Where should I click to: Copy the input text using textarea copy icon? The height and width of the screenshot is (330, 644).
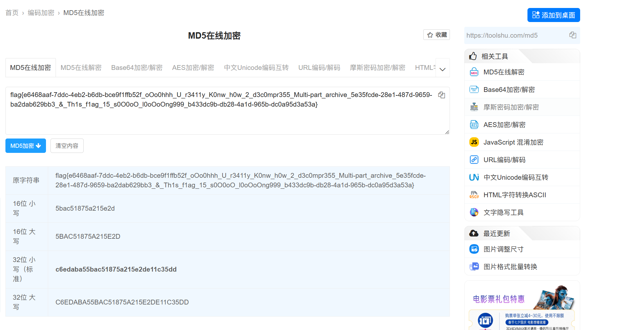pyautogui.click(x=442, y=95)
